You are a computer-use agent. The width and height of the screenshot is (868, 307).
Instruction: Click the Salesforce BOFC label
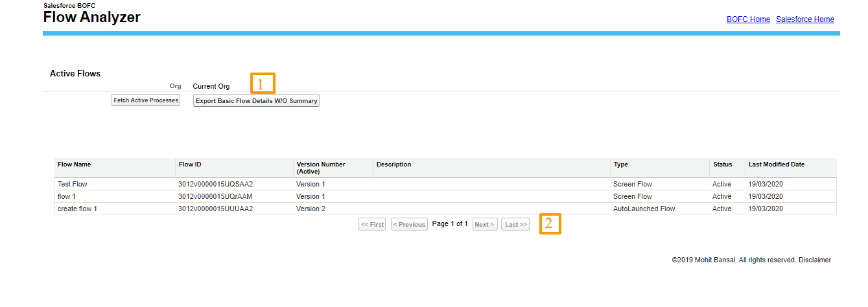69,6
